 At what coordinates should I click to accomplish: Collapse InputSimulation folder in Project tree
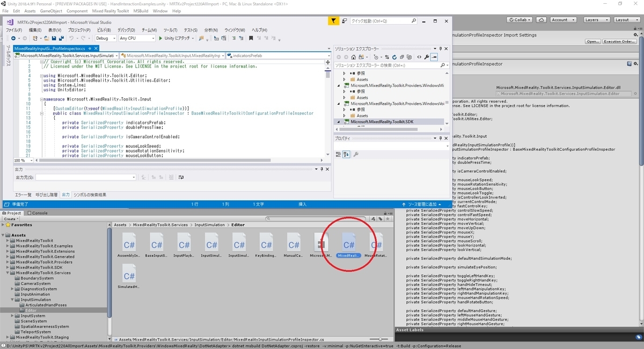tap(13, 300)
